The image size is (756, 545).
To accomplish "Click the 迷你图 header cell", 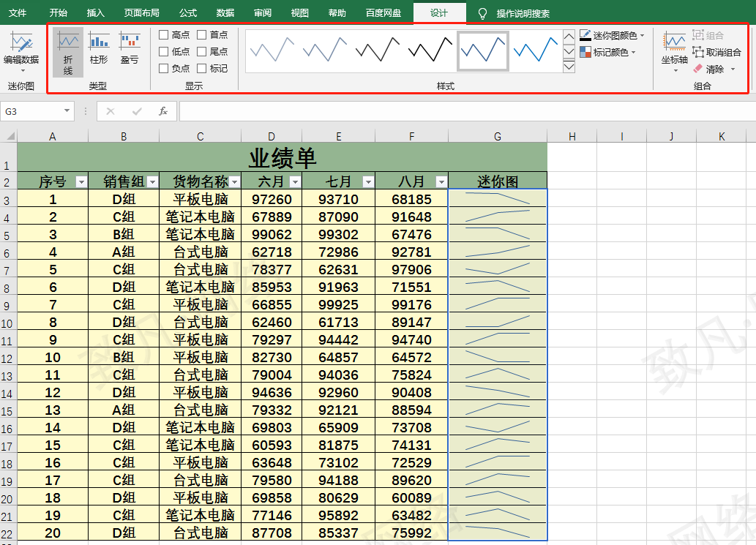I will tap(498, 181).
